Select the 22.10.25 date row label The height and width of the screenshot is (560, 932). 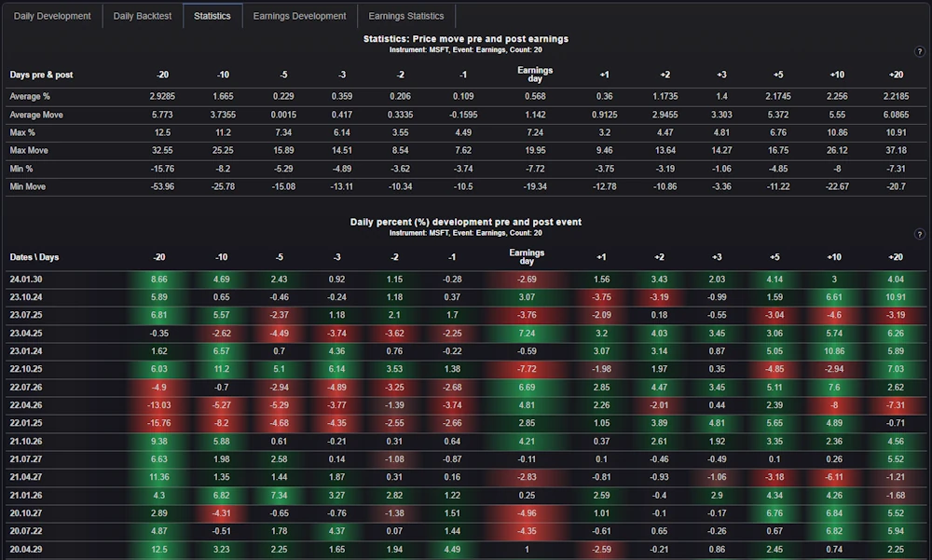coord(26,369)
